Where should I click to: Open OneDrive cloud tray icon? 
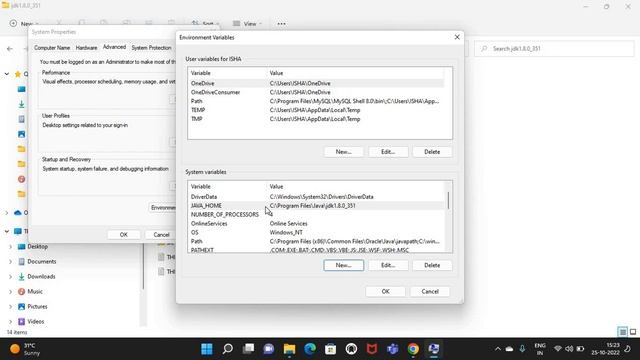[x=509, y=349]
